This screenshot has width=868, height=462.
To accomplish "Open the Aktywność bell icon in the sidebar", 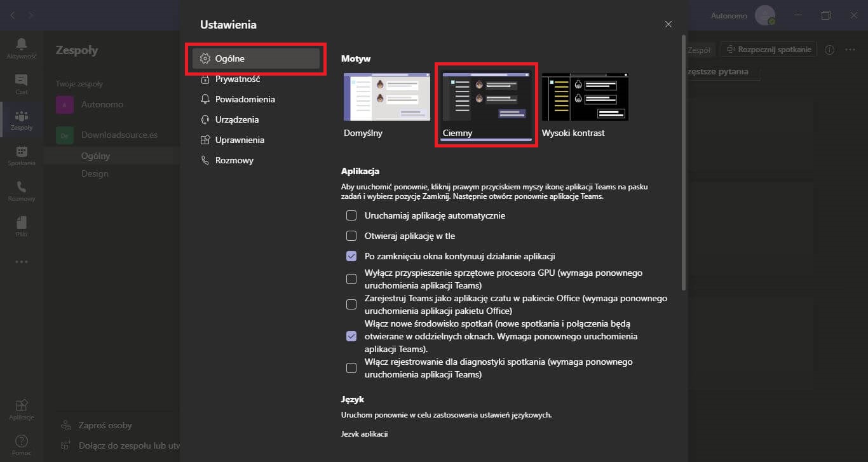I will 22,43.
